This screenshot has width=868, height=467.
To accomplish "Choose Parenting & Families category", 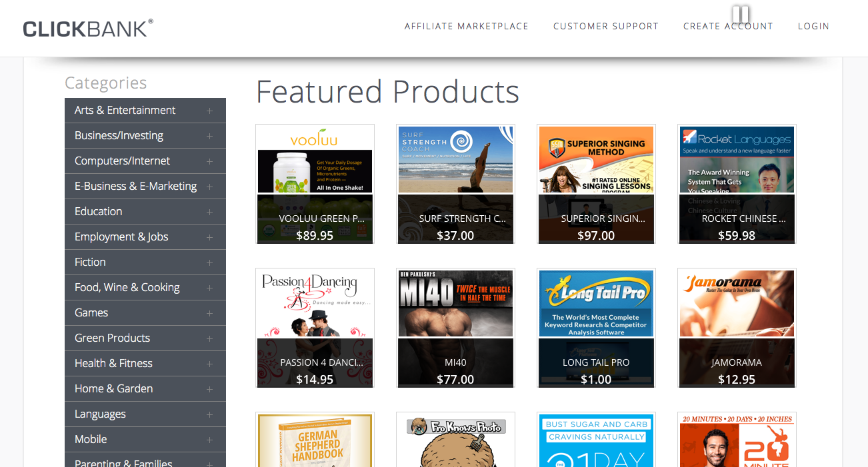I will [x=145, y=460].
